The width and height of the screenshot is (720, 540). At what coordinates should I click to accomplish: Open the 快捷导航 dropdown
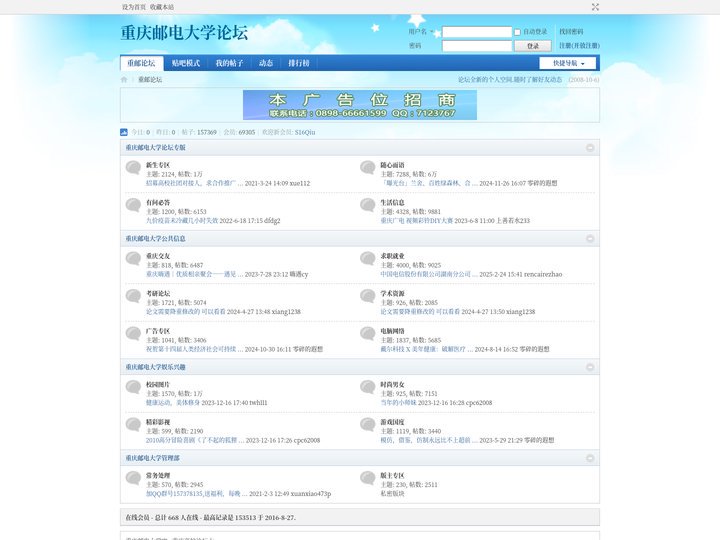(568, 63)
